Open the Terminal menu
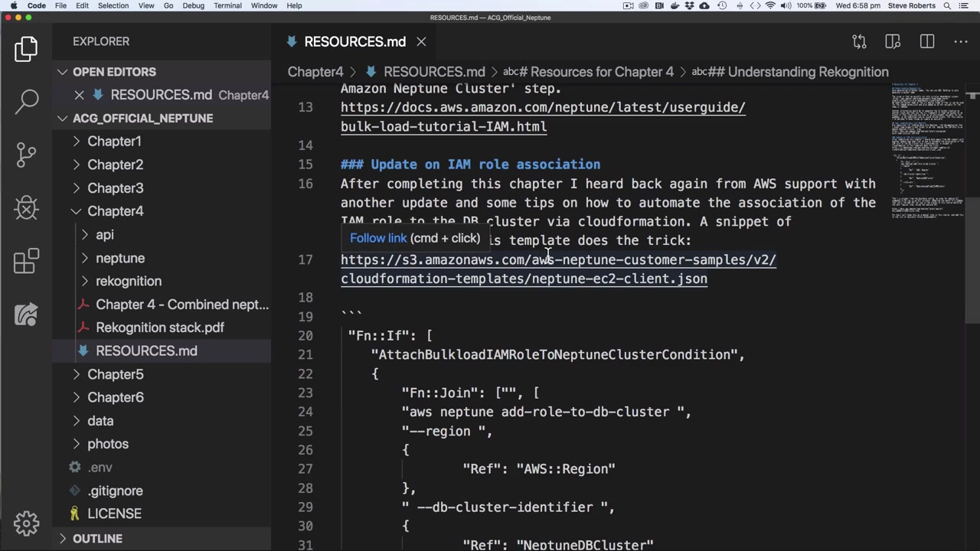 [227, 5]
